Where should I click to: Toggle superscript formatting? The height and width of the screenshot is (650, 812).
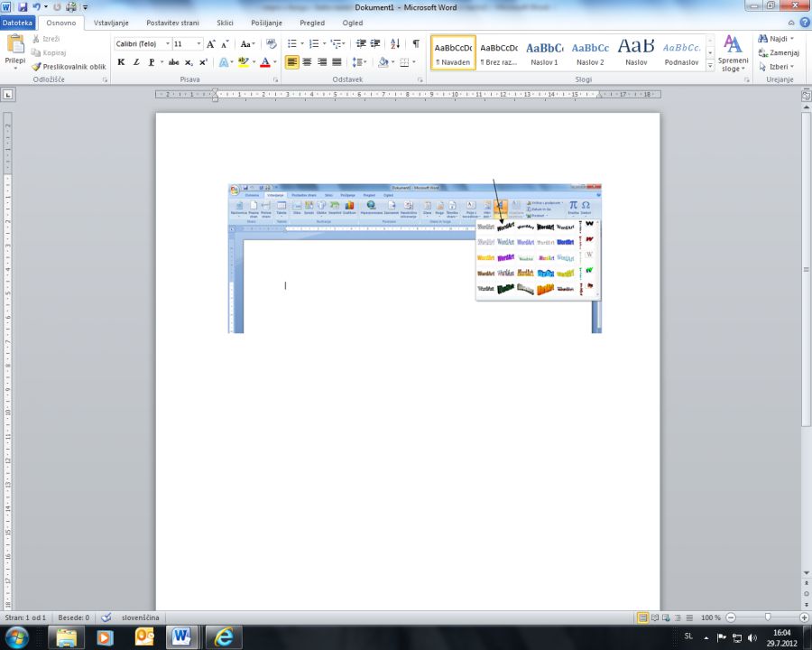204,62
